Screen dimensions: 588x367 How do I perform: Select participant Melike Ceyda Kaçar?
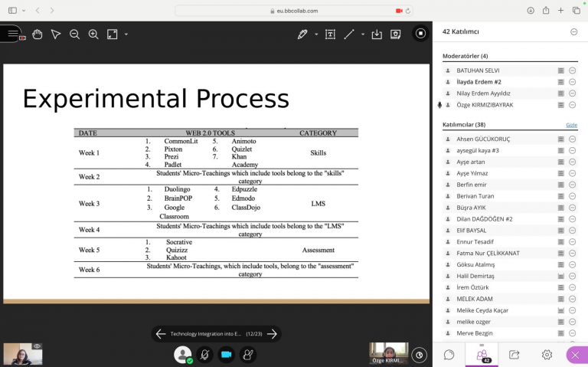pos(510,310)
